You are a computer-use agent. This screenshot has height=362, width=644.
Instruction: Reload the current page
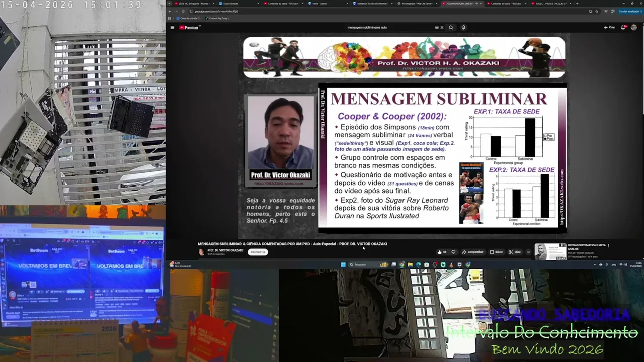pos(183,11)
